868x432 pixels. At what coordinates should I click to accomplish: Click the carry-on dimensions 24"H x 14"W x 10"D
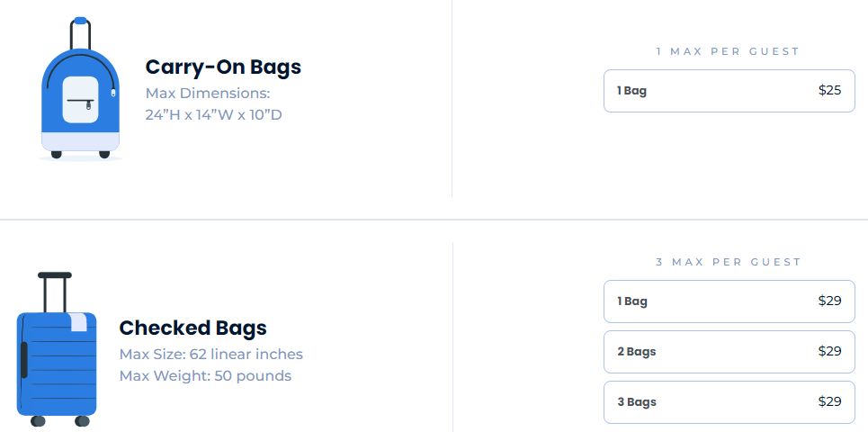coord(214,115)
